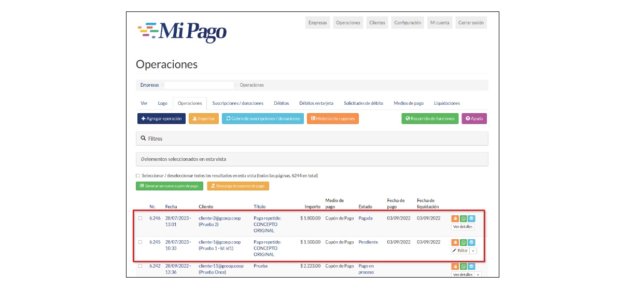Click the orange copy-link icon in row 6.246
This screenshot has width=644, height=289.
455,218
